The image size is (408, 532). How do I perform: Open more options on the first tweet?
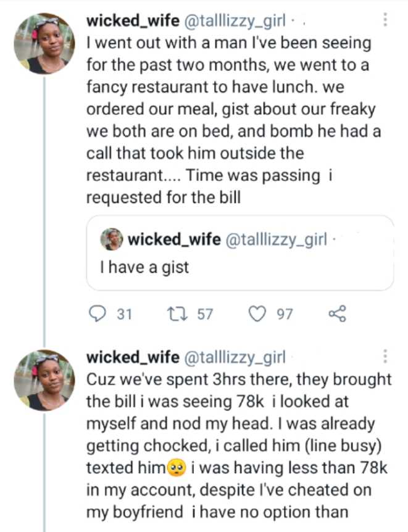pos(386,20)
